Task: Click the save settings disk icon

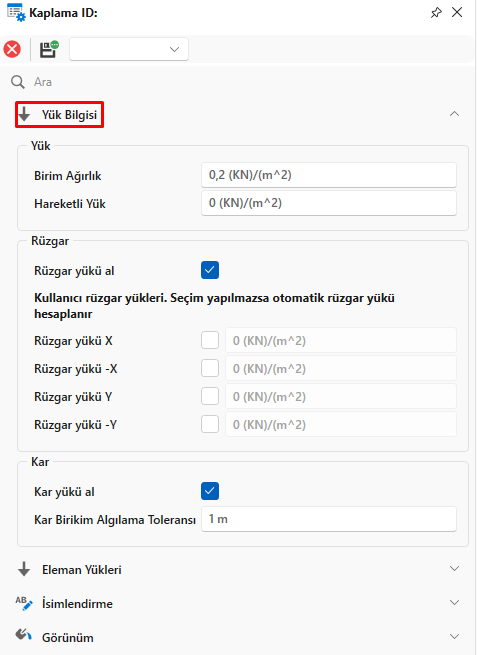Action: click(49, 49)
